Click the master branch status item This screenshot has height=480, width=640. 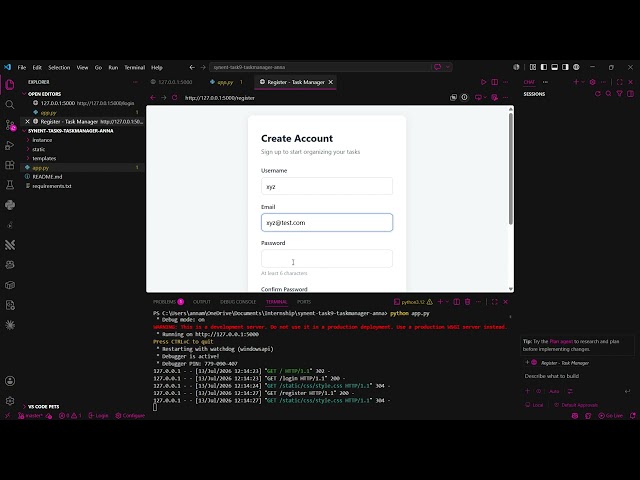[x=31, y=416]
